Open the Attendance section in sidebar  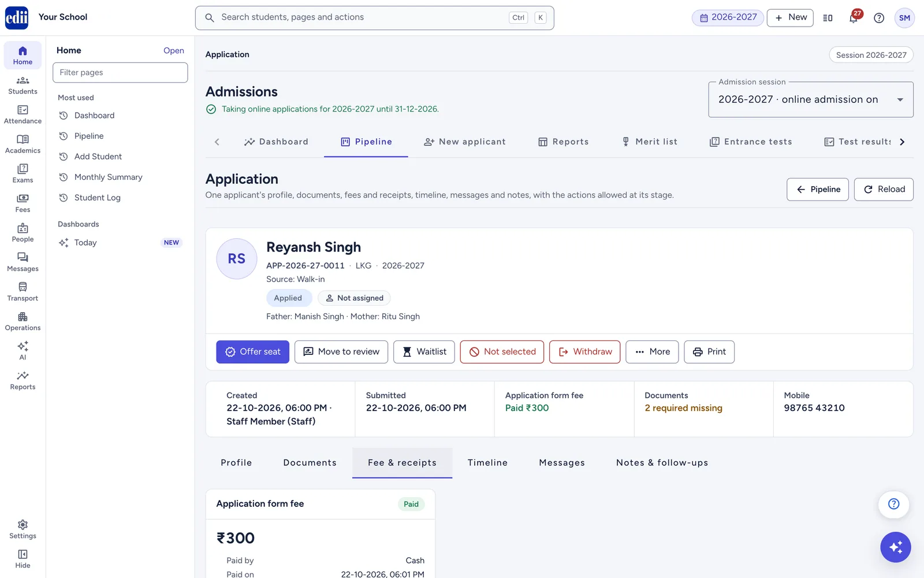tap(23, 114)
